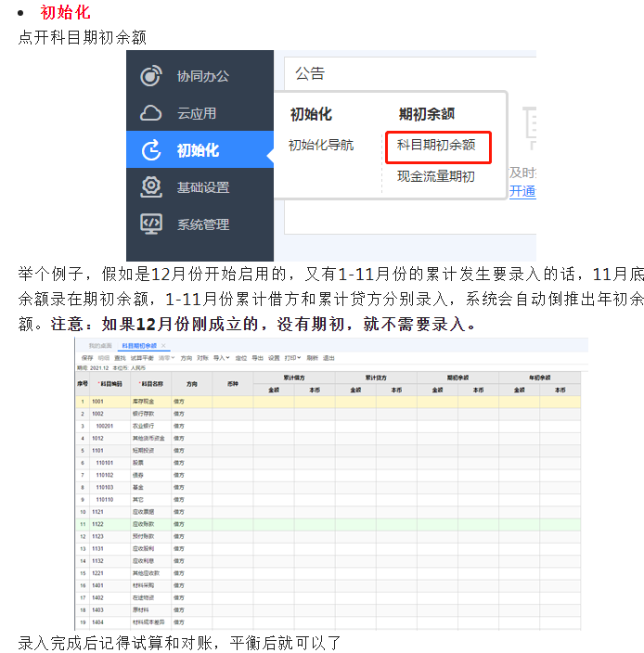
Task: Click the 协同办公 sidebar icon
Action: click(x=151, y=76)
